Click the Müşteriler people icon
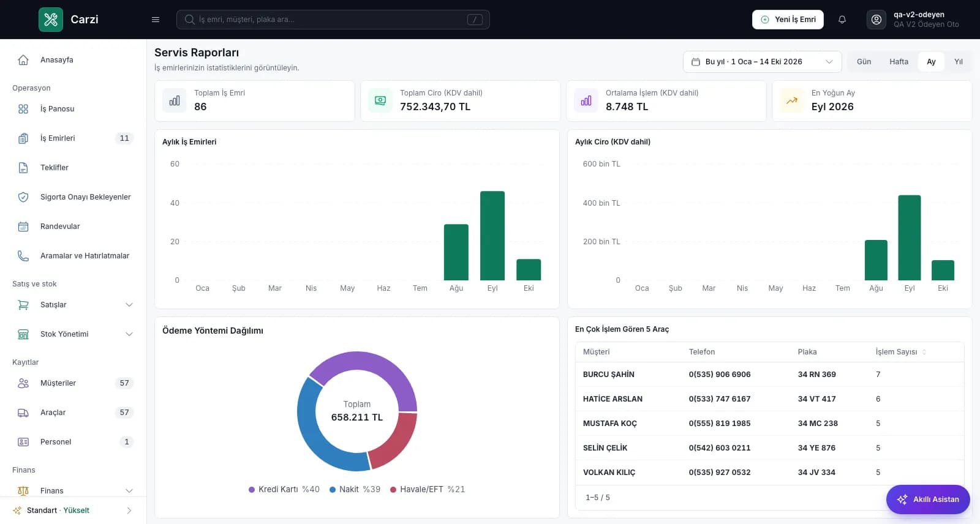980x524 pixels. [x=23, y=383]
